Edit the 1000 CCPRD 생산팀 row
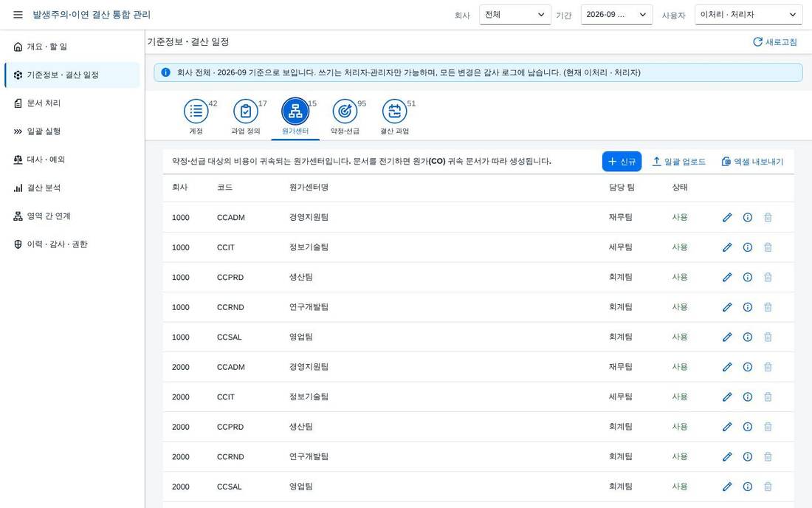 727,278
